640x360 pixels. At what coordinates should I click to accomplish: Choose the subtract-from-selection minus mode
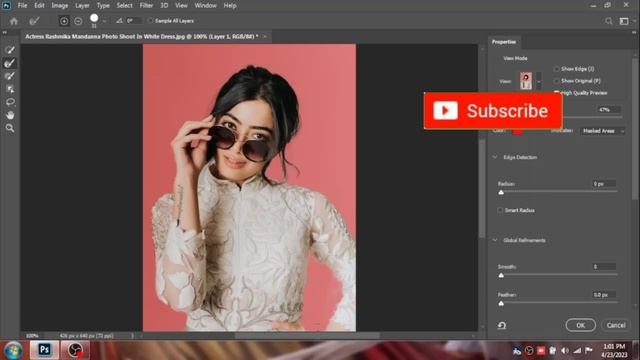tap(78, 21)
